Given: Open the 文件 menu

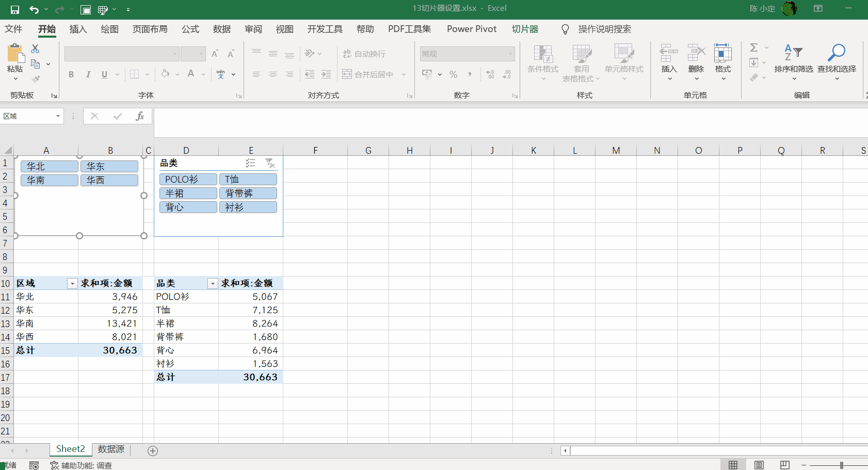Looking at the screenshot, I should [x=13, y=29].
